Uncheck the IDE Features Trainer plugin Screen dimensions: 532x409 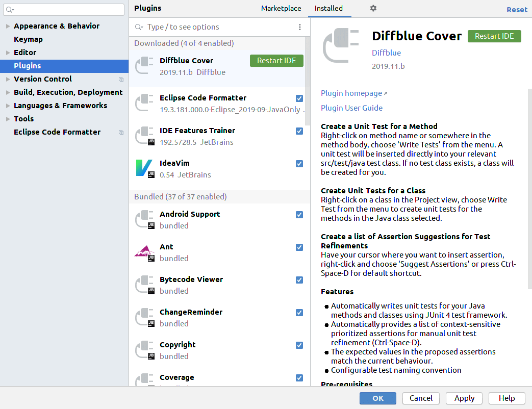click(299, 131)
